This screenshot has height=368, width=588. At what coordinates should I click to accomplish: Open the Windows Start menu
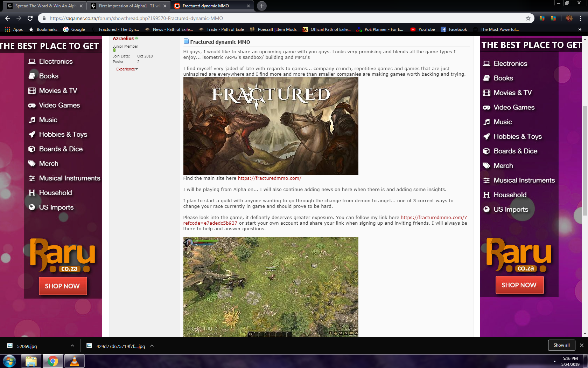tap(9, 361)
